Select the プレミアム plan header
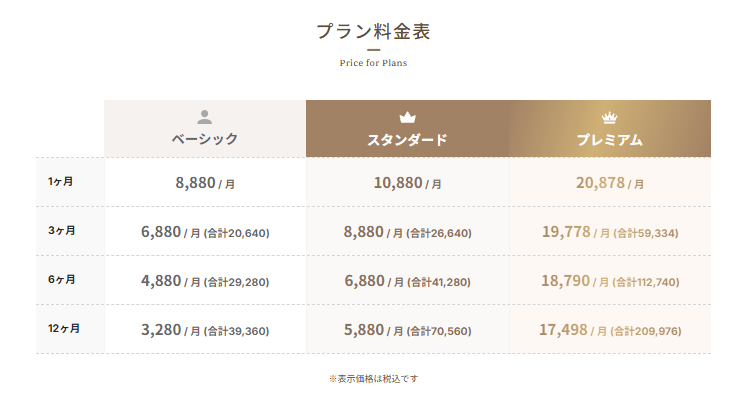Viewport: 732px width, 403px height. (610, 139)
